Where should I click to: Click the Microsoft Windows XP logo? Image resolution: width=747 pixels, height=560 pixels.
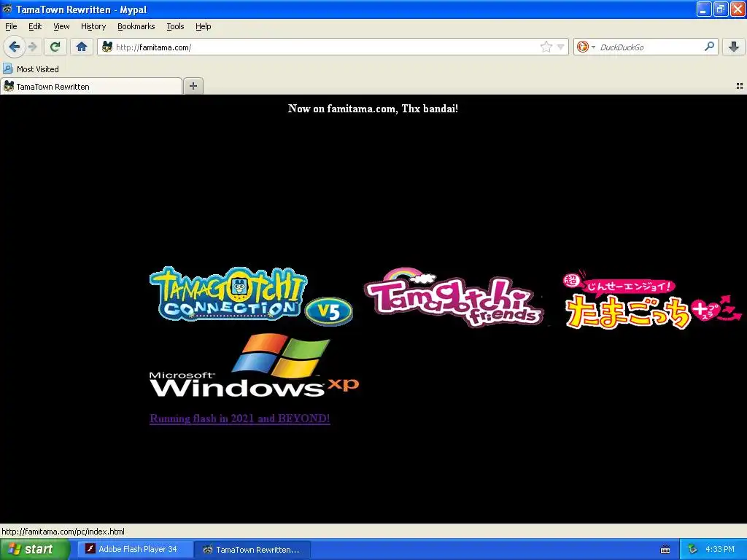click(254, 366)
